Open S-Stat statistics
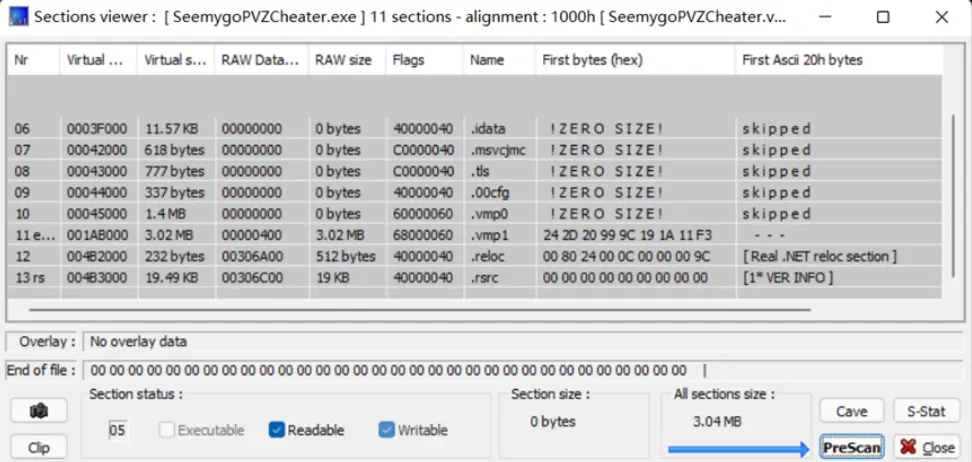972x462 pixels. [926, 411]
